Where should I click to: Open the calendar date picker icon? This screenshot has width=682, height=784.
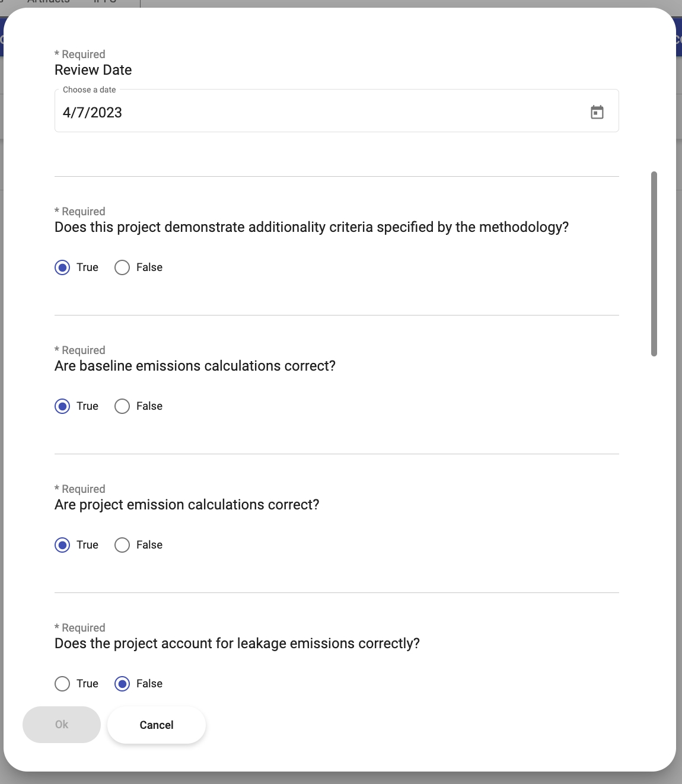(597, 112)
